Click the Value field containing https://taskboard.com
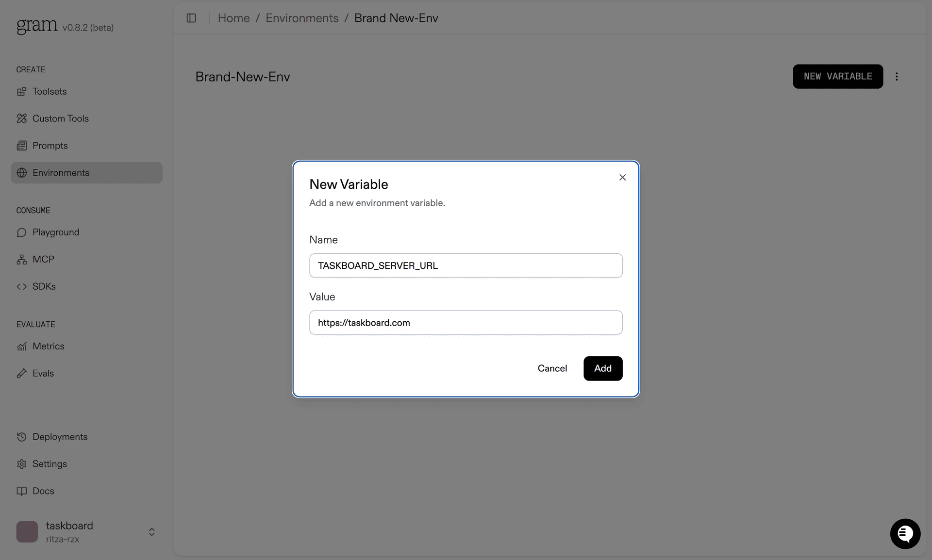This screenshot has width=932, height=560. click(x=466, y=323)
